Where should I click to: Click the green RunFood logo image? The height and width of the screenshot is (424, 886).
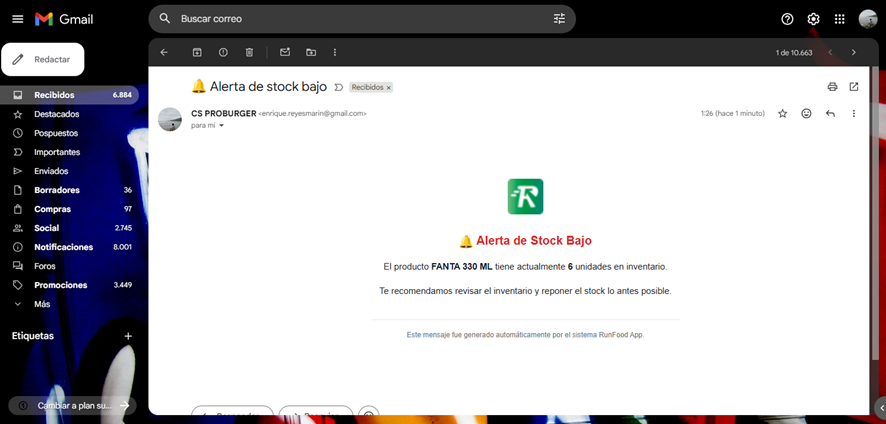coord(525,197)
